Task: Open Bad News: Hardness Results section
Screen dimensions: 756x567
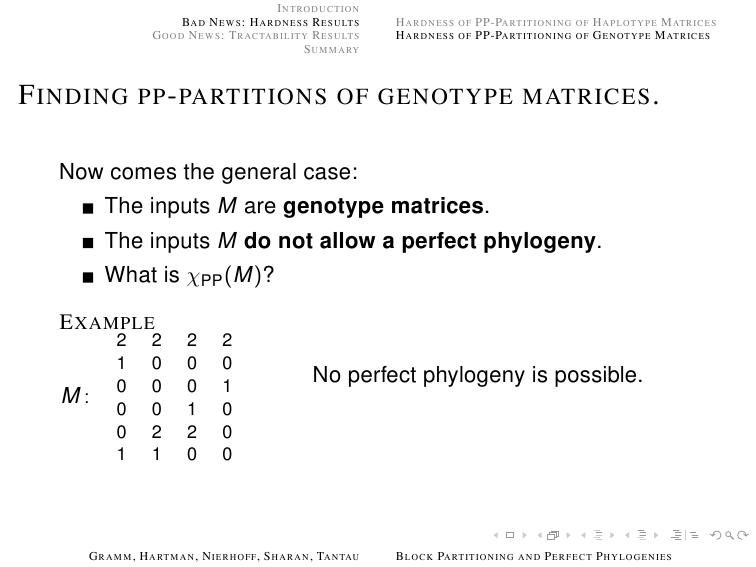Action: pos(270,22)
